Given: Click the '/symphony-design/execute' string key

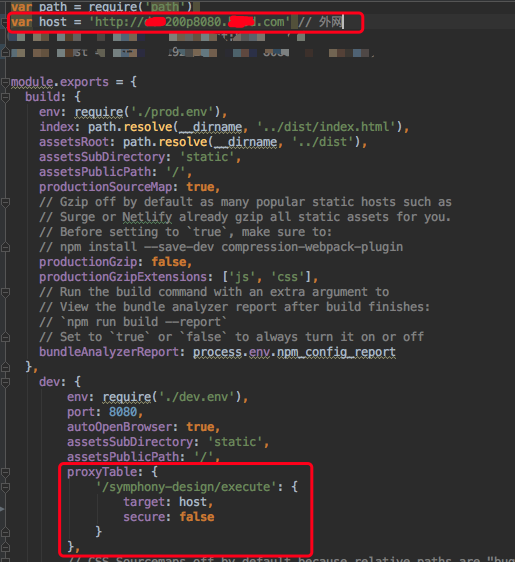Looking at the screenshot, I should (x=186, y=487).
